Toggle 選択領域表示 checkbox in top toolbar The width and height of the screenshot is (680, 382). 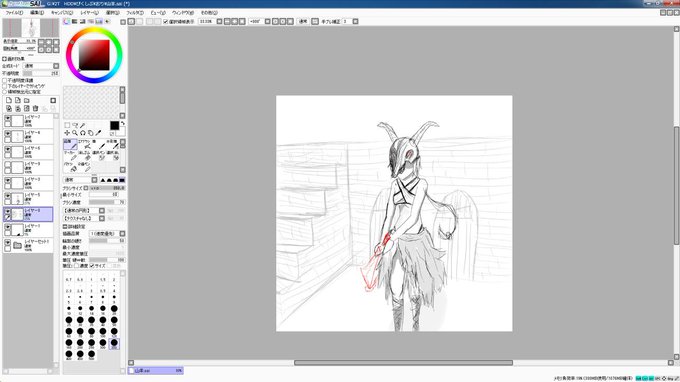click(166, 21)
